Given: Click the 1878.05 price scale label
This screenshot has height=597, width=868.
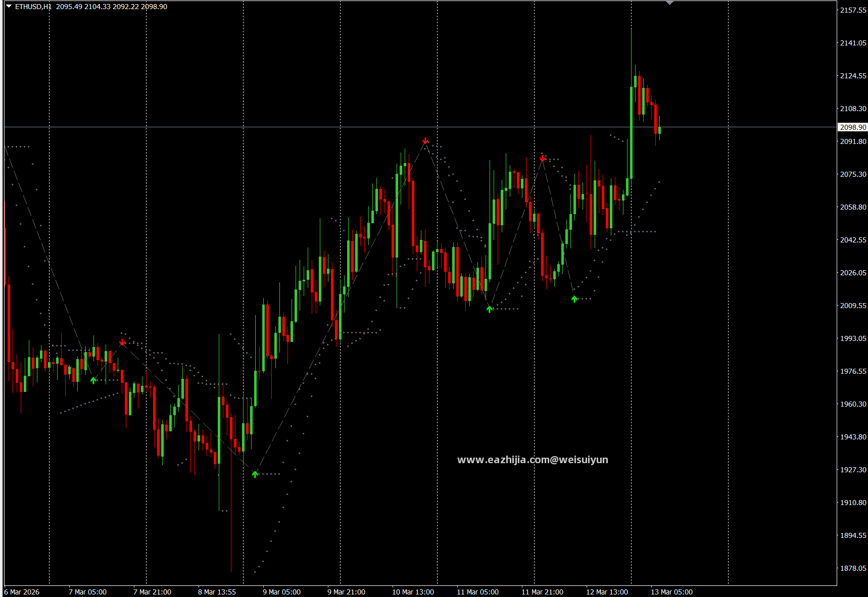Looking at the screenshot, I should click(x=853, y=568).
